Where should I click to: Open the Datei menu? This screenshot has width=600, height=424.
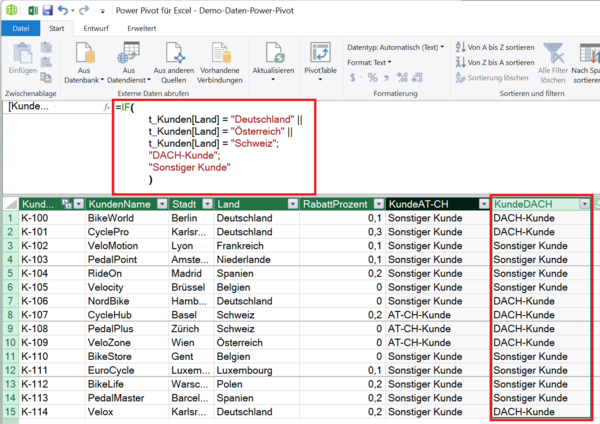tap(21, 28)
